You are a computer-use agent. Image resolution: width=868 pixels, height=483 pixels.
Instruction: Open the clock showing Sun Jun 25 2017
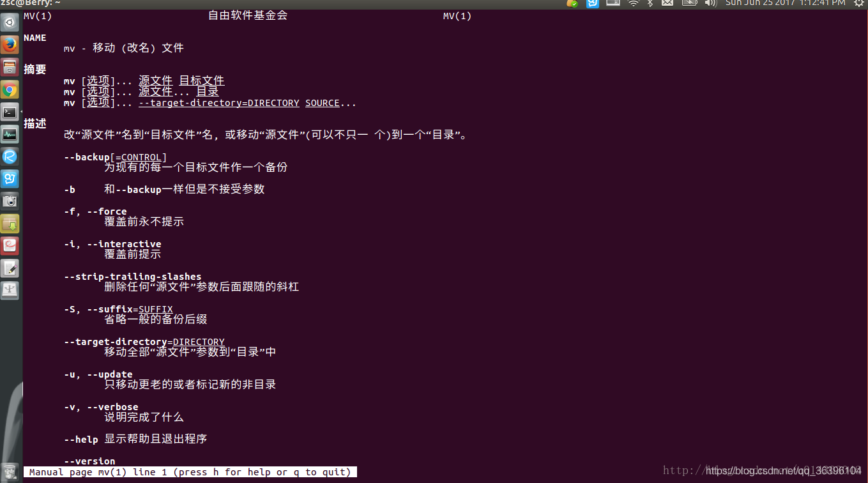pyautogui.click(x=785, y=3)
